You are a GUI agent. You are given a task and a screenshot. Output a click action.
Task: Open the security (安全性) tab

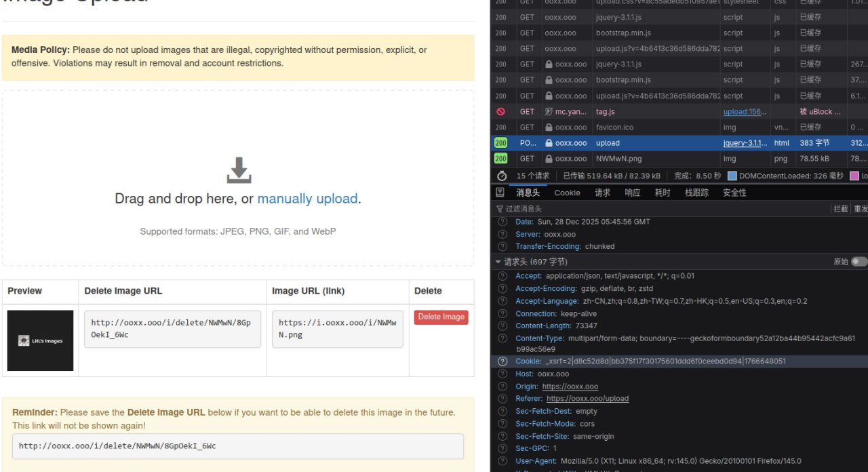[x=734, y=193]
